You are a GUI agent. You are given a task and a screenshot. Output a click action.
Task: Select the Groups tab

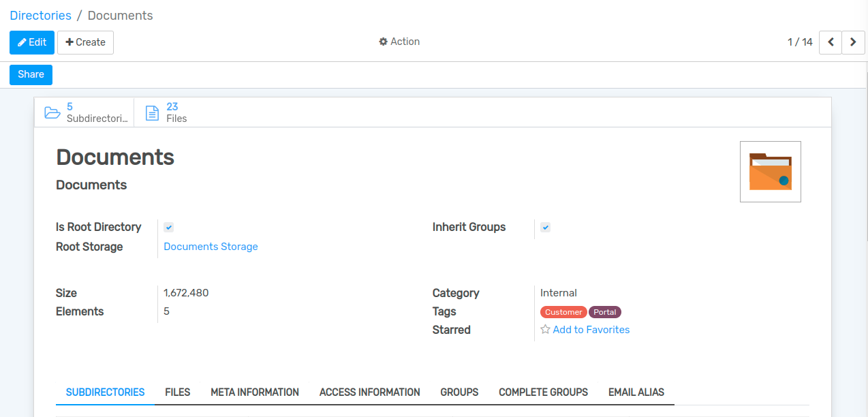pos(459,392)
